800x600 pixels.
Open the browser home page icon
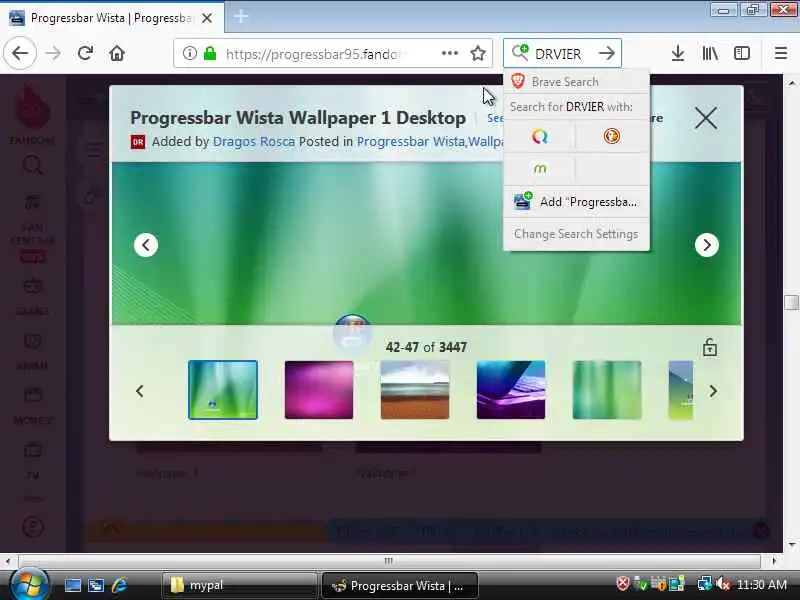(x=117, y=53)
